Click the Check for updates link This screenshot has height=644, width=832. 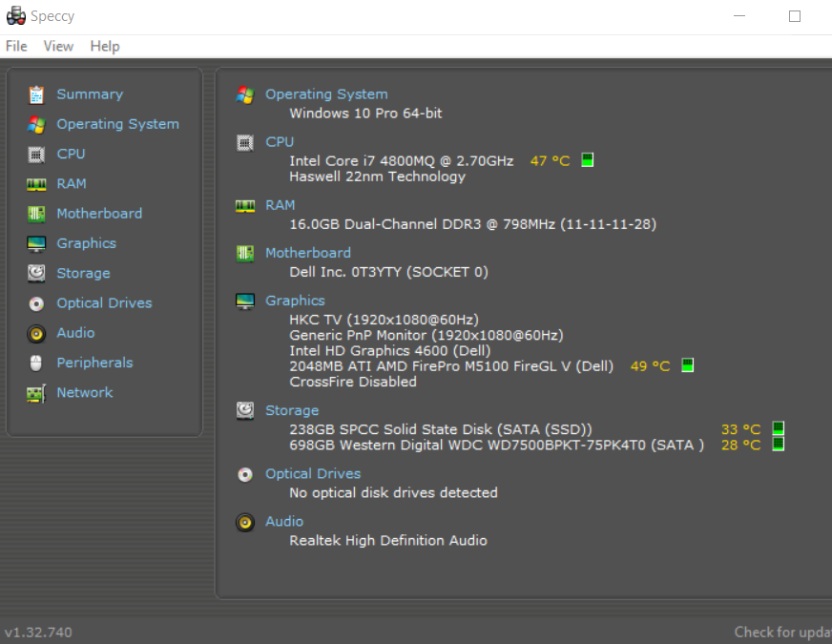tap(782, 632)
